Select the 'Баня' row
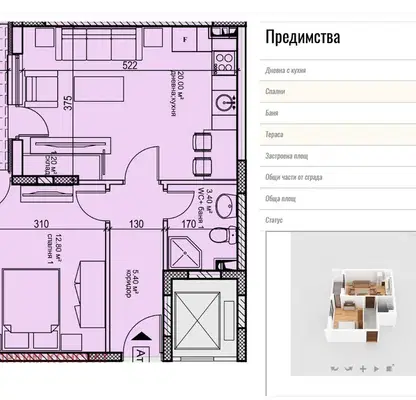Screen dimensions: 416x400 [338, 113]
